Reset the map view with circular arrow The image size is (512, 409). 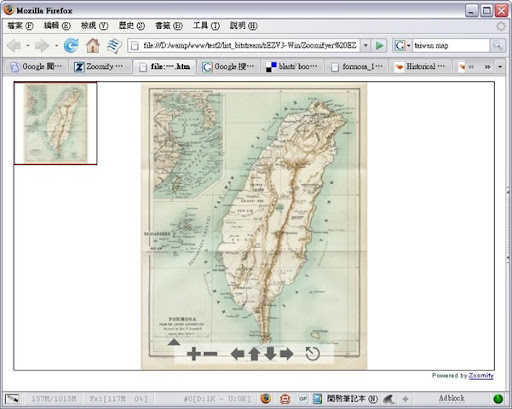(313, 354)
